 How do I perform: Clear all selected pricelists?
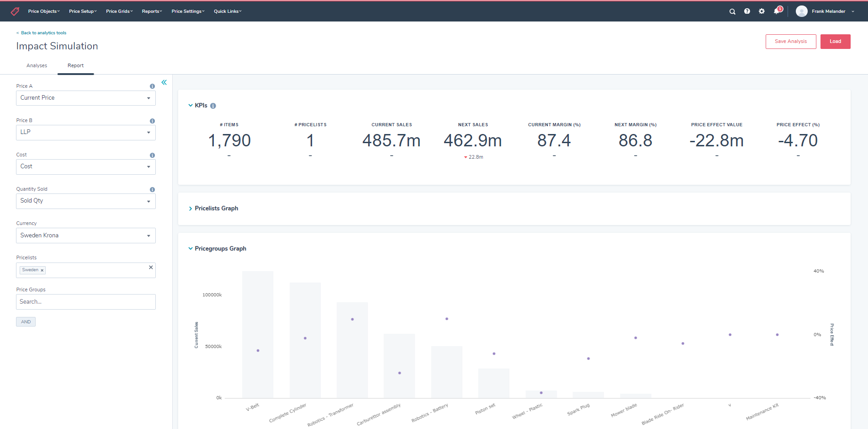click(x=151, y=268)
